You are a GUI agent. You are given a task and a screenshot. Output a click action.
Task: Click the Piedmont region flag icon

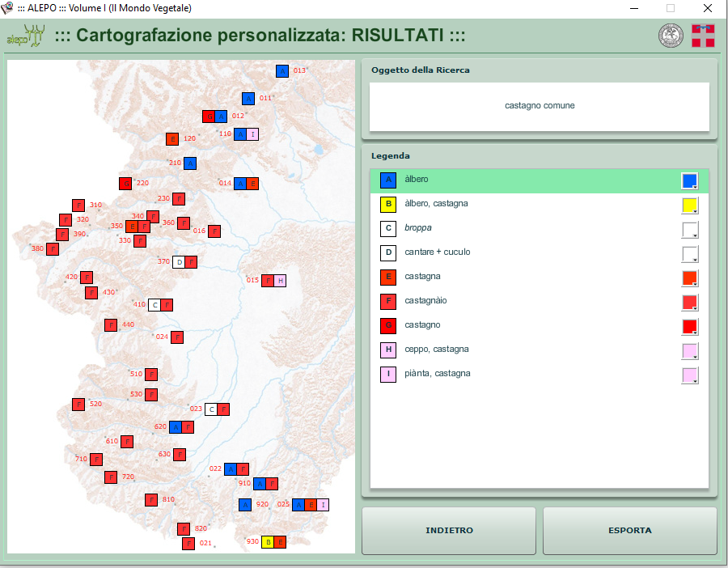(x=703, y=36)
